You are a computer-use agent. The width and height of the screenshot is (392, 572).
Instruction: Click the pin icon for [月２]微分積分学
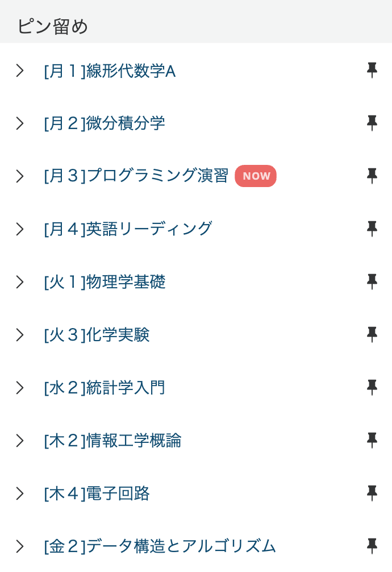point(372,123)
